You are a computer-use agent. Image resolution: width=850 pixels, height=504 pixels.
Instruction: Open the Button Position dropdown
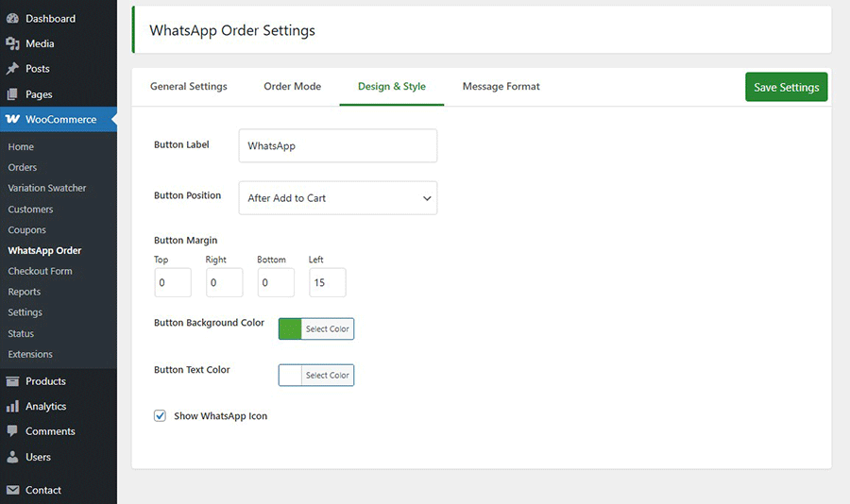pyautogui.click(x=338, y=198)
